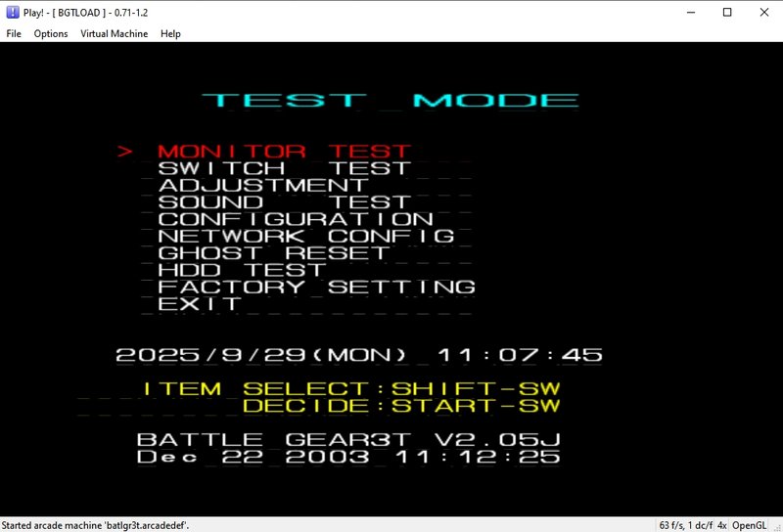Click the red > selection cursor
783x532 pixels.
click(125, 152)
